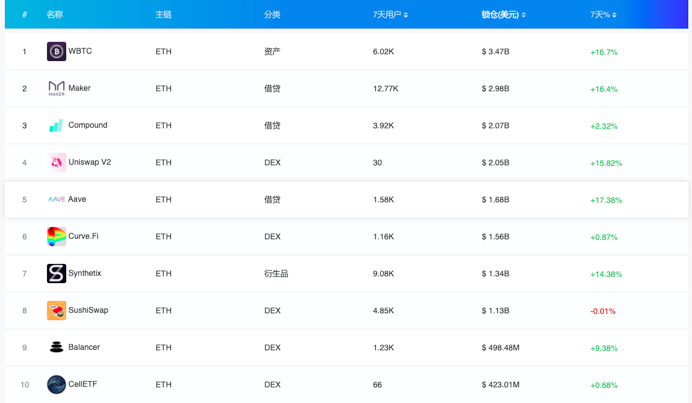
Task: Click the 分类 column header
Action: pyautogui.click(x=272, y=15)
